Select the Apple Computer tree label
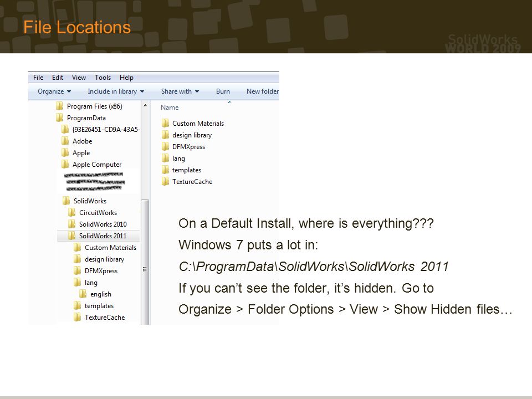Screen dimensions: 532x399 pyautogui.click(x=97, y=165)
